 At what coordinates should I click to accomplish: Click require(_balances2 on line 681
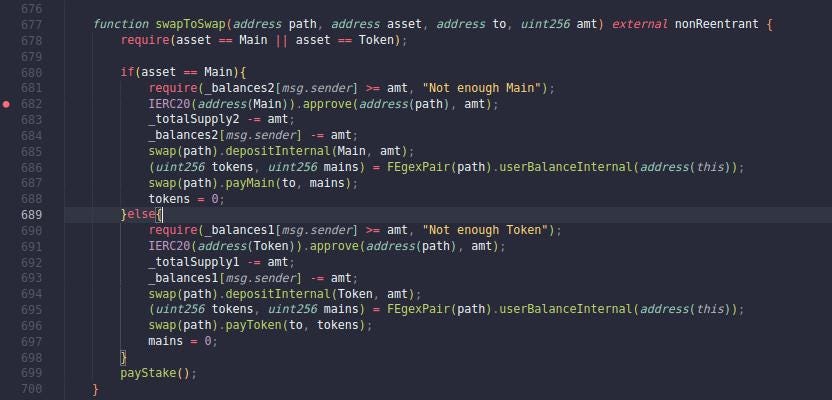coord(211,88)
